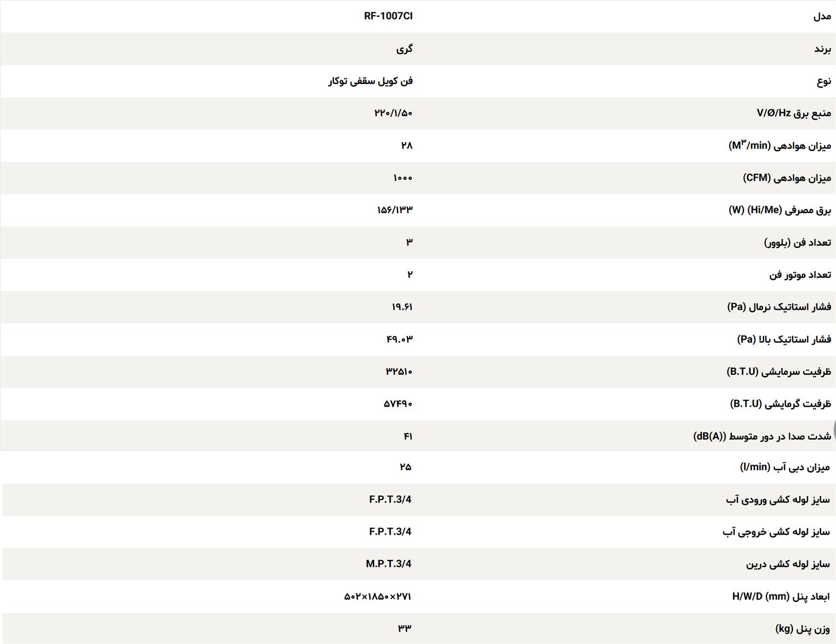Screen dimensions: 836x644
Task: Click the ظرفیت گرمایشی (B.T.U) label
Action: click(780, 404)
